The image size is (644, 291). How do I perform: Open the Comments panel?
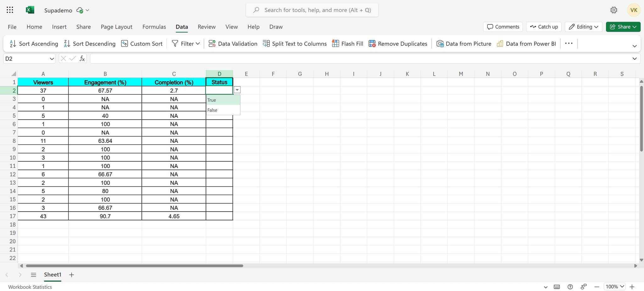tap(502, 27)
